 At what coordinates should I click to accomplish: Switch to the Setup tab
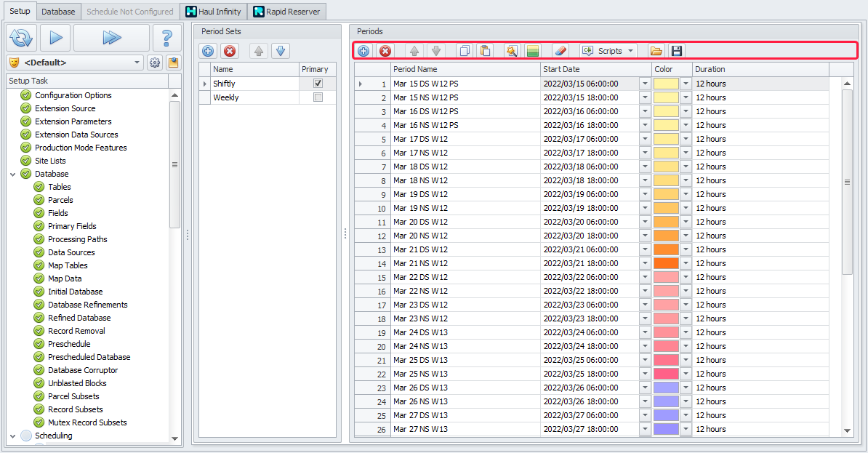coord(20,11)
